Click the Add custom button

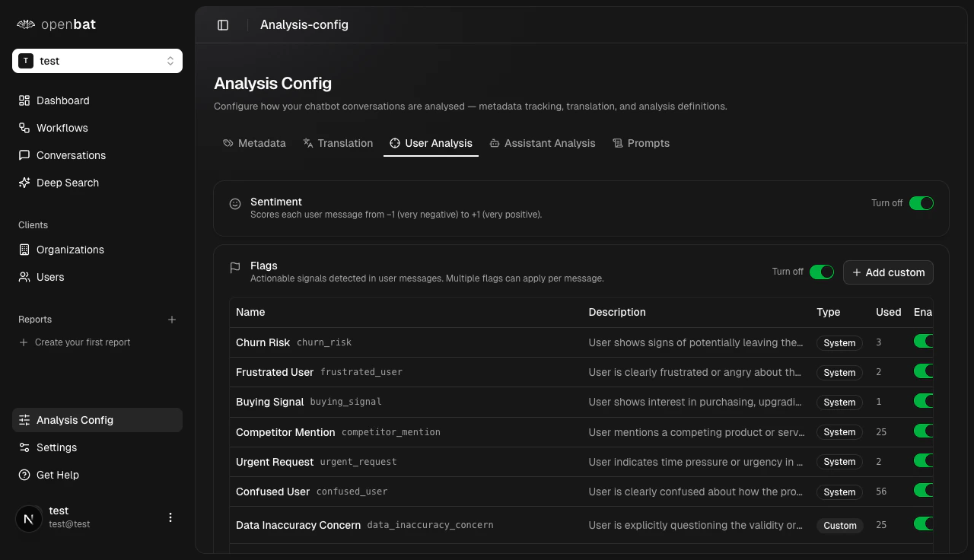point(888,272)
